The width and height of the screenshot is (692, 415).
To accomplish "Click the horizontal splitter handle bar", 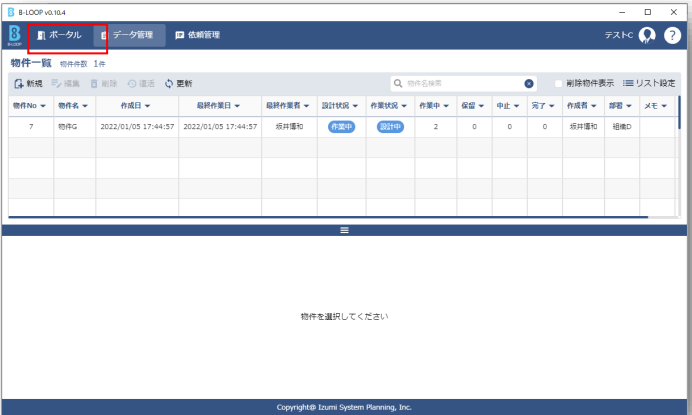I will point(344,230).
